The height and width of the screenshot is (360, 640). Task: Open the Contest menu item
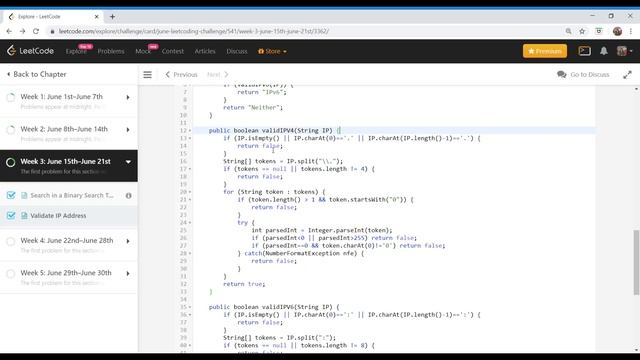(173, 51)
